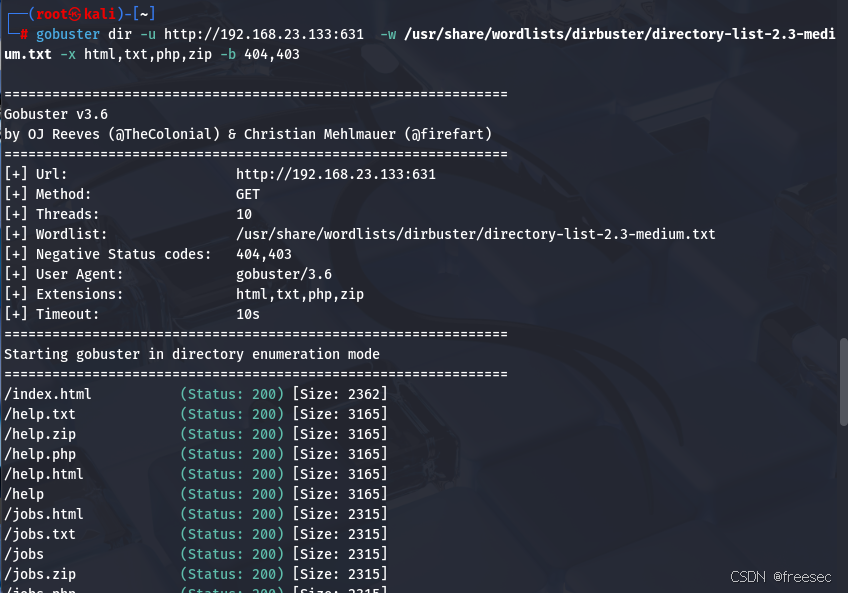Click the '/jobs.html' result
Image resolution: width=848 pixels, height=593 pixels.
pos(44,515)
